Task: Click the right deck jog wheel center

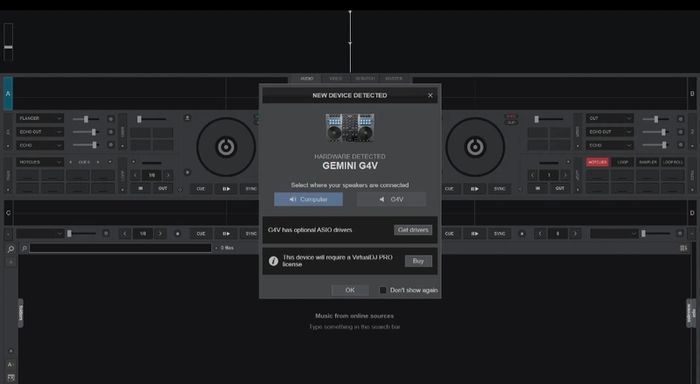Action: (475, 146)
